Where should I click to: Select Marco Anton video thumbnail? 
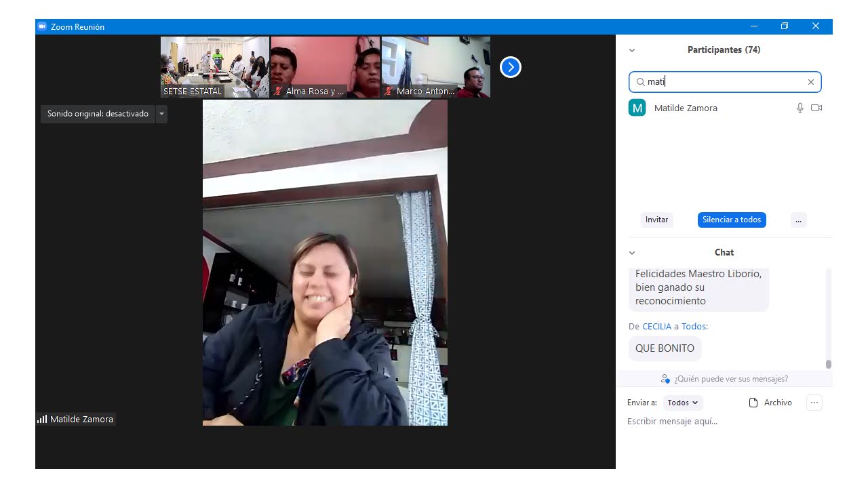(436, 67)
